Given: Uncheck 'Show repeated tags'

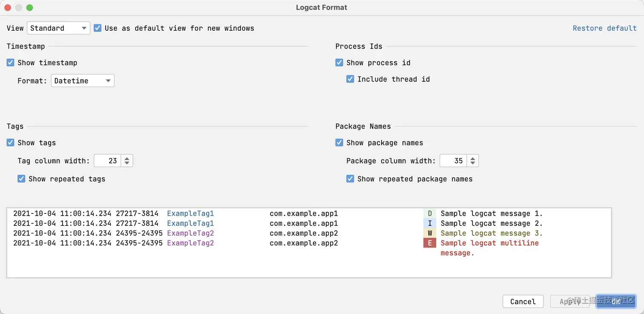Looking at the screenshot, I should pyautogui.click(x=21, y=179).
